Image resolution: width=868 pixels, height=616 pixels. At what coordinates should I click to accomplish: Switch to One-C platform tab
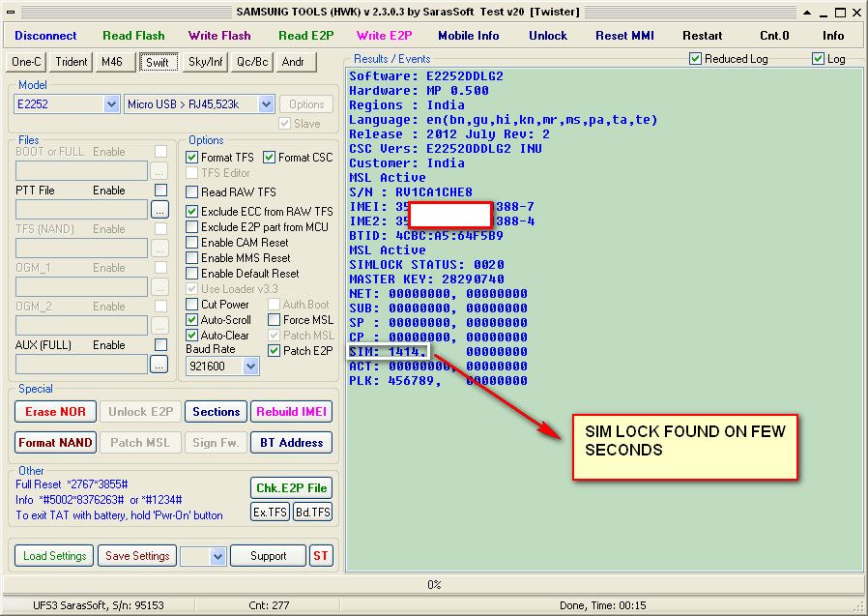click(x=26, y=62)
